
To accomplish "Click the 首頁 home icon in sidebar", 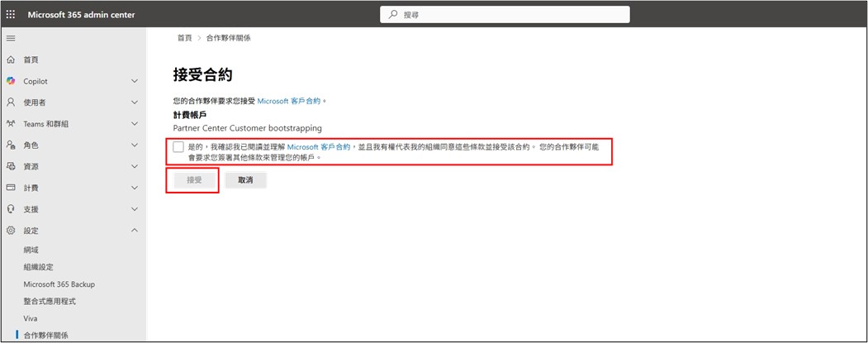I will [11, 60].
